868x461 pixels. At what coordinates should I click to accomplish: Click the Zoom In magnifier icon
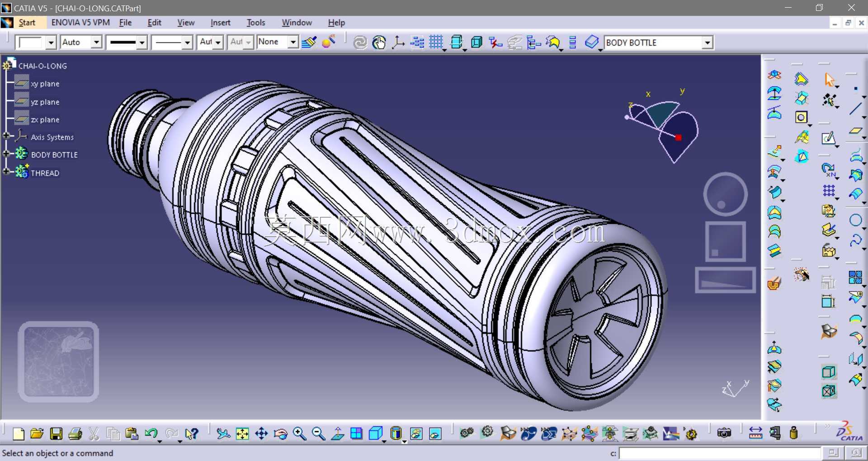click(299, 434)
